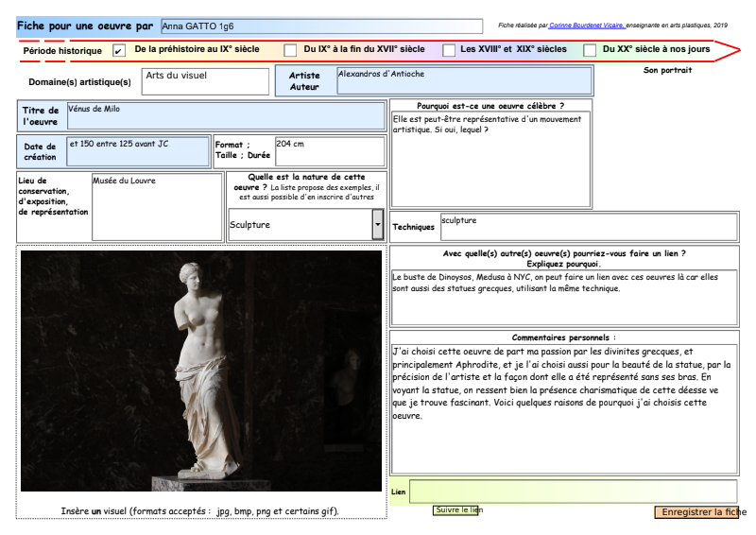Enable the 'Les XVIII° et XIX° siècles' checkbox
This screenshot has width=756, height=535.
click(450, 50)
